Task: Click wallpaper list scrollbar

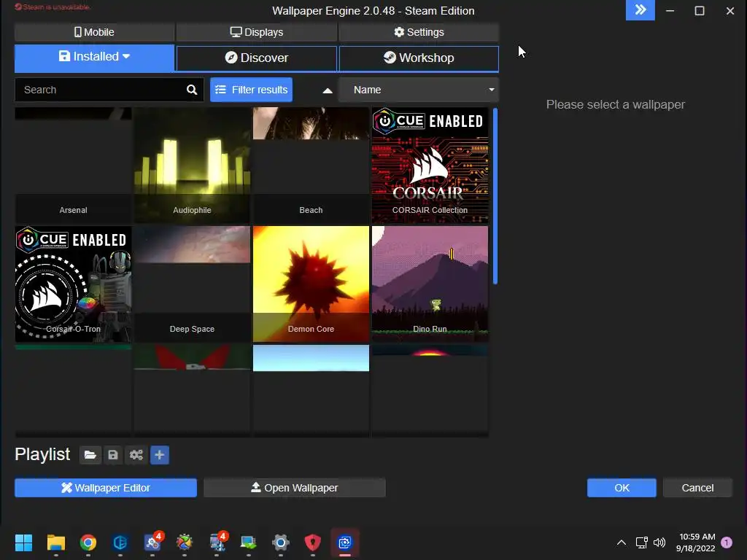Action: [495, 196]
